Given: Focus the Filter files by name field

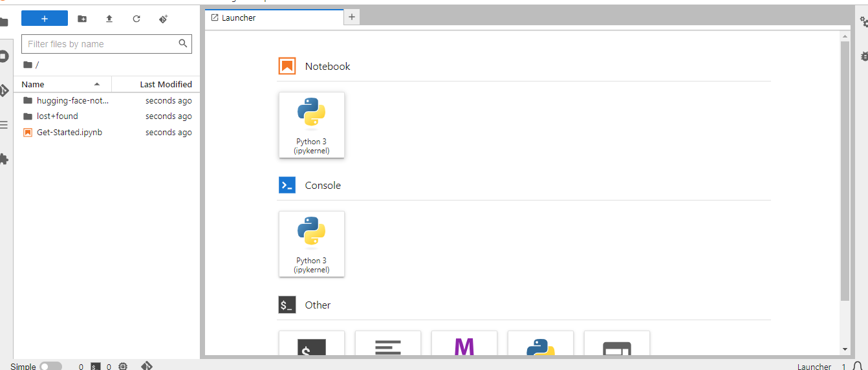Looking at the screenshot, I should pyautogui.click(x=107, y=44).
